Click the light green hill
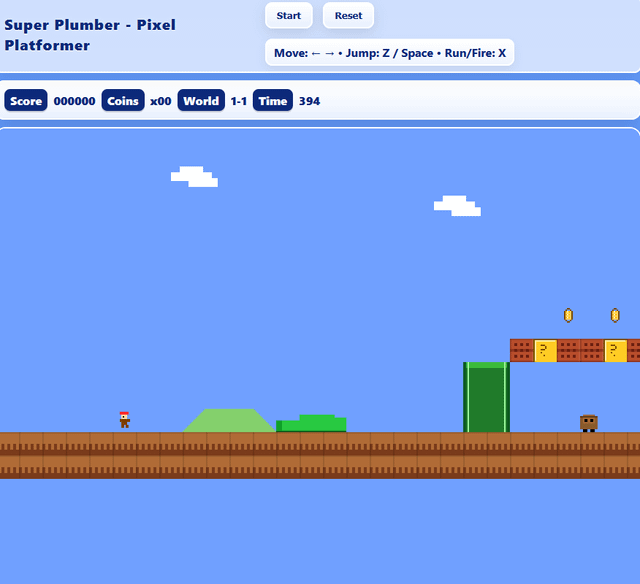640x584 pixels. (229, 420)
